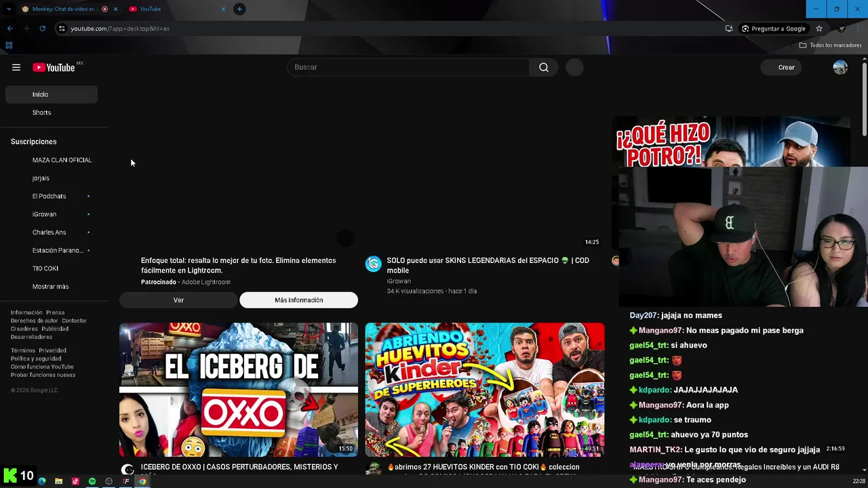This screenshot has height=488, width=868.
Task: Open the Huevitos Kinder video thumbnail
Action: tap(485, 390)
